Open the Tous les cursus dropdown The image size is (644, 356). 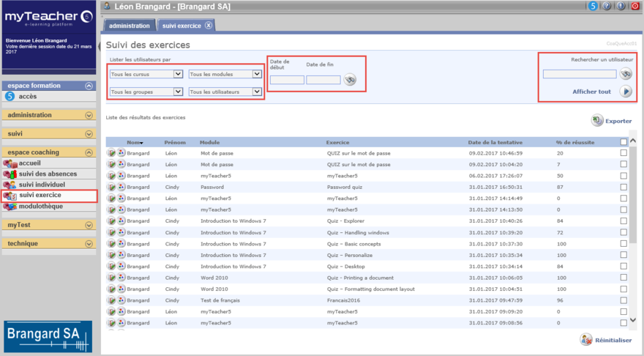tap(146, 74)
